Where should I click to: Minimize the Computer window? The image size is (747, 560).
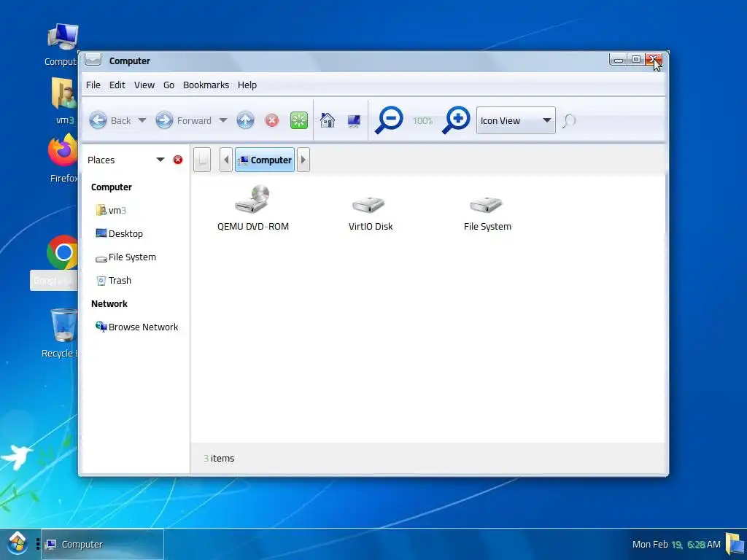pos(619,60)
